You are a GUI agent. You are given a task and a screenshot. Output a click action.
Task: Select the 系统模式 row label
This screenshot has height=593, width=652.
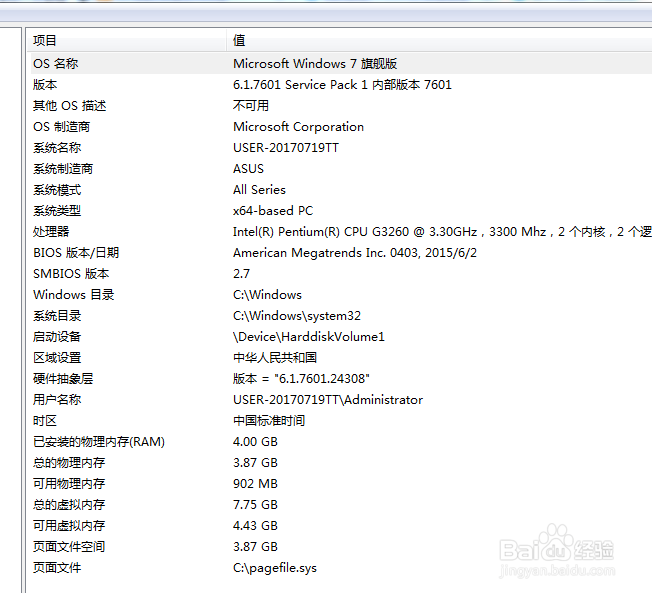click(57, 190)
